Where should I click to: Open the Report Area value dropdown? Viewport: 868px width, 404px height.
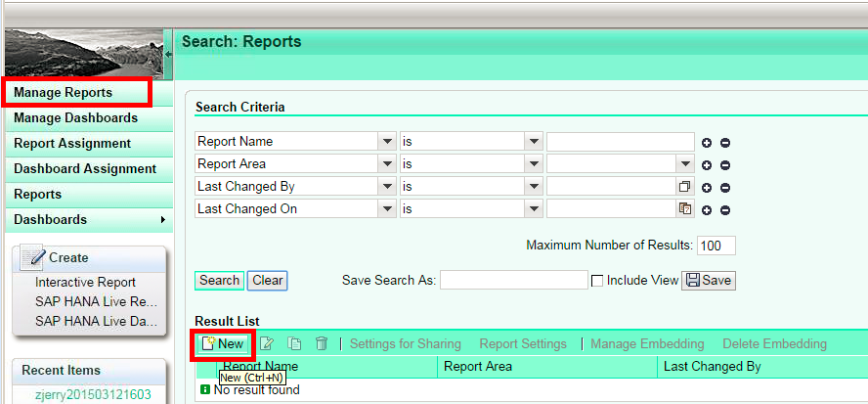(685, 164)
